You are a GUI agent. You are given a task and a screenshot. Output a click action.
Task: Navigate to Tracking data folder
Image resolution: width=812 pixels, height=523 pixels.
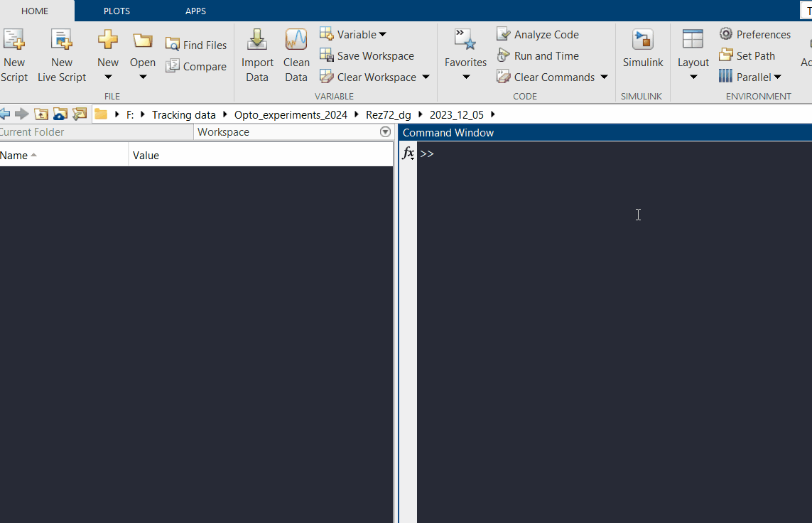(184, 114)
